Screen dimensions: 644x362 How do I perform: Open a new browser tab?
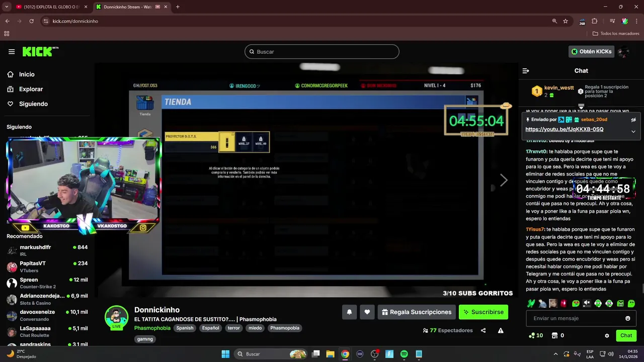pyautogui.click(x=178, y=7)
